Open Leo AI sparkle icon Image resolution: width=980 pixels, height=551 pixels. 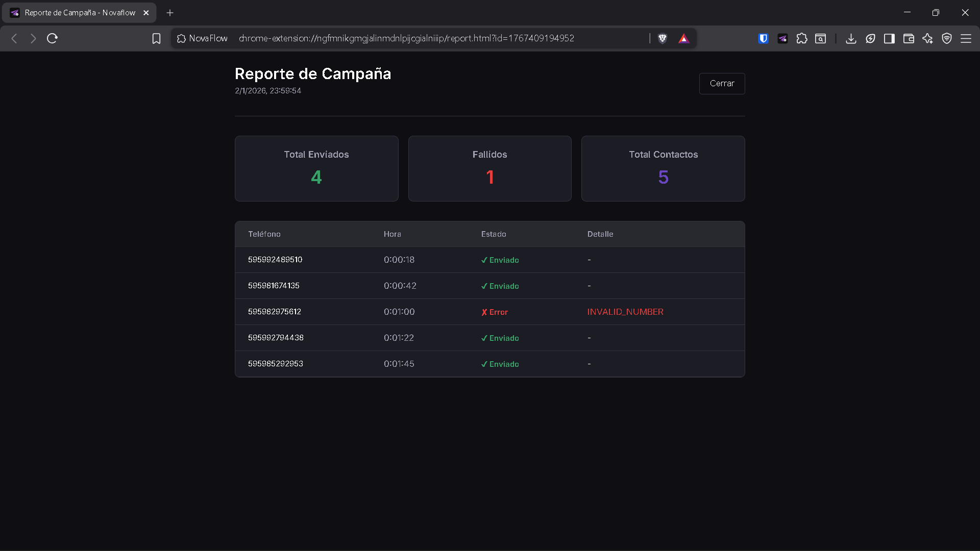(x=928, y=38)
